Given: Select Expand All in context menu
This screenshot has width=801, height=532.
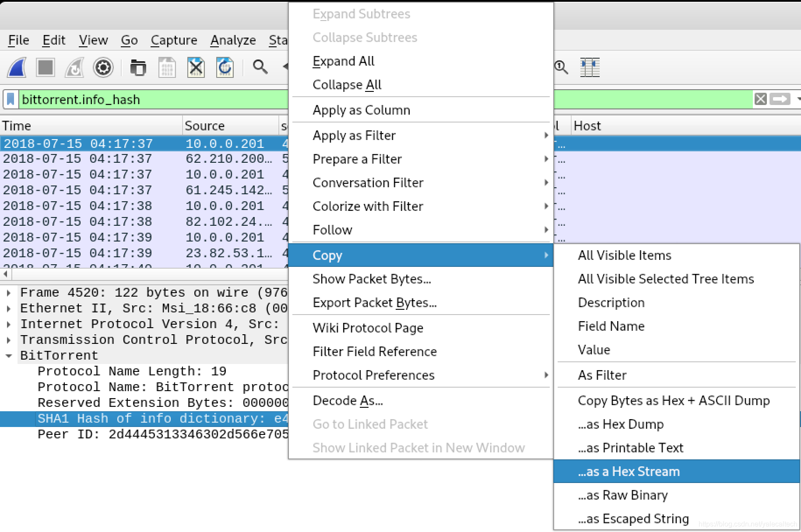Looking at the screenshot, I should (421, 61).
